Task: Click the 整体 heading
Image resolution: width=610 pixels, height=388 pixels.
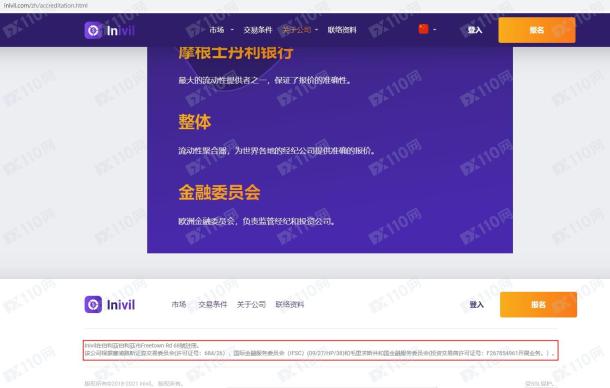Action: pos(195,122)
